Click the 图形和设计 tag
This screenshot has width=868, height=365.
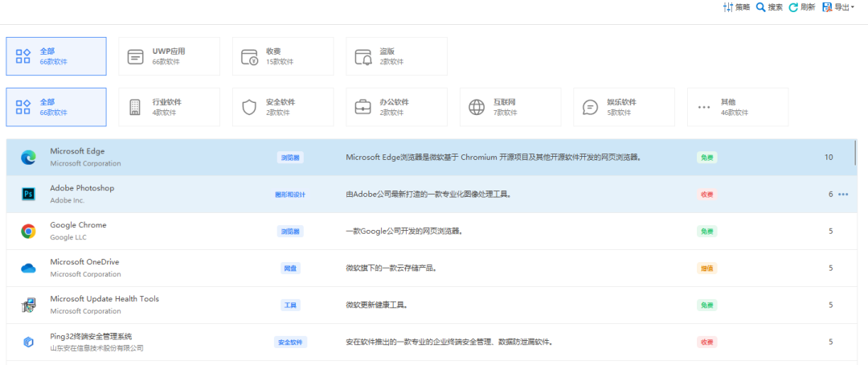coord(290,195)
